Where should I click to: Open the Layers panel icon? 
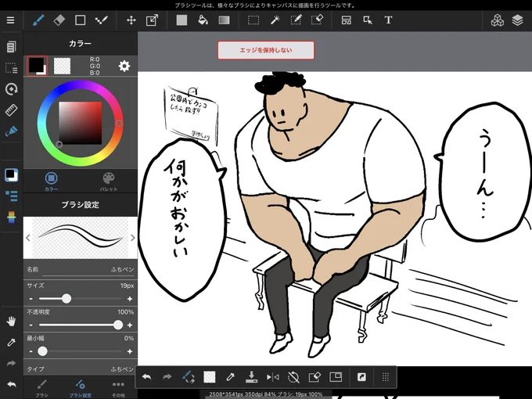[517, 20]
